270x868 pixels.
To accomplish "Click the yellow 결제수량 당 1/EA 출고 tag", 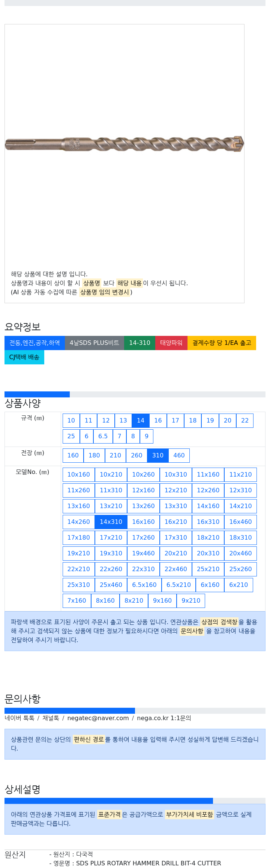I will click(x=222, y=343).
